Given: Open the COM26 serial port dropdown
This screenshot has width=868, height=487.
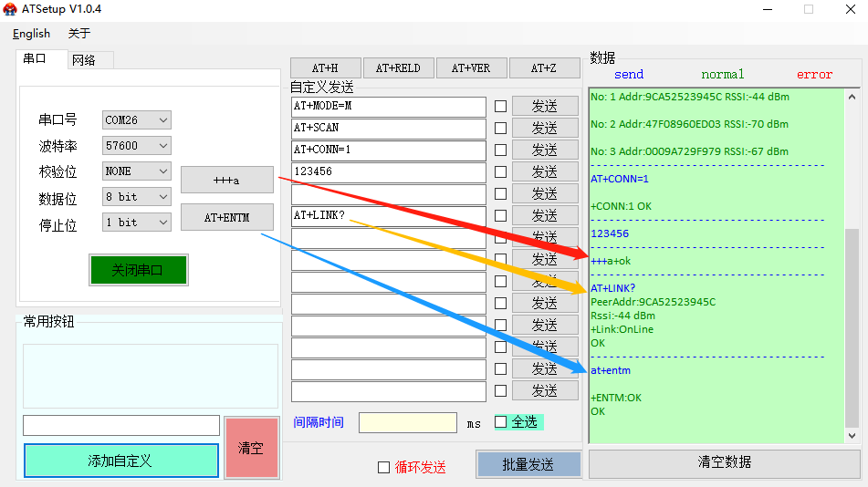Looking at the screenshot, I should [137, 120].
